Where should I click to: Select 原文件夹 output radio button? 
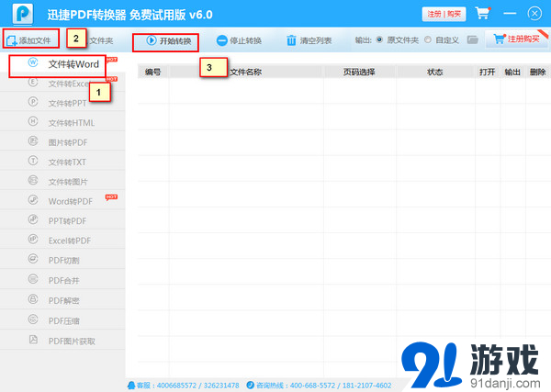pos(379,39)
